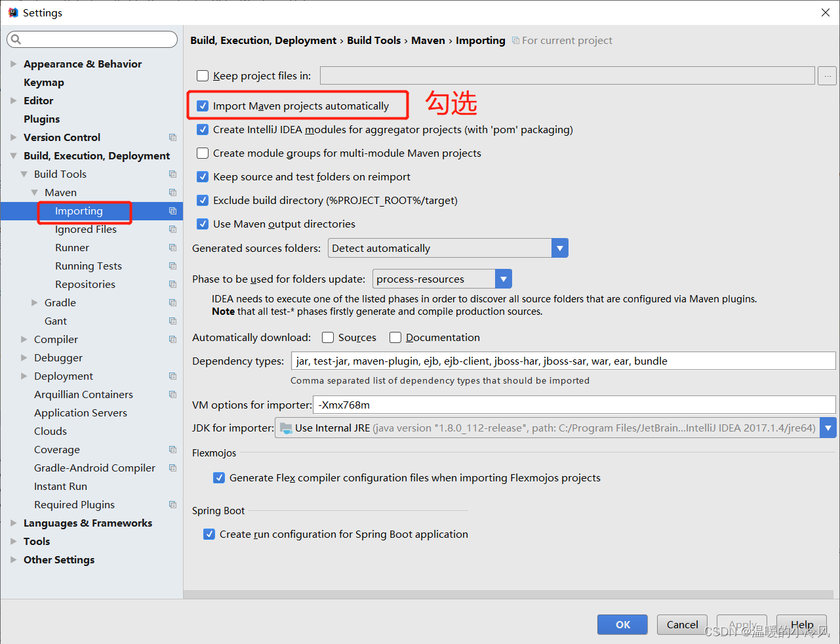Collapse Build, Execution, Deployment section
Screen dimensions: 840x644
(13, 155)
